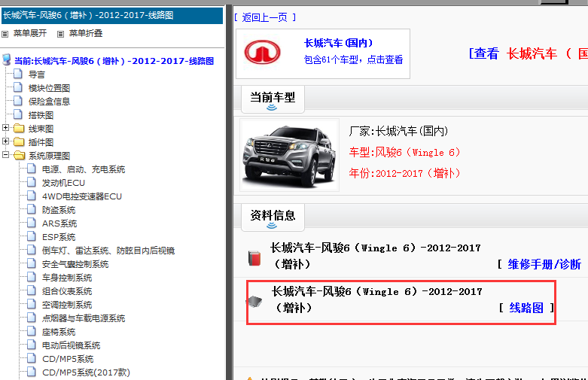The height and width of the screenshot is (380, 588).
Task: Open CD/MP5系统 entry
Action: click(68, 359)
